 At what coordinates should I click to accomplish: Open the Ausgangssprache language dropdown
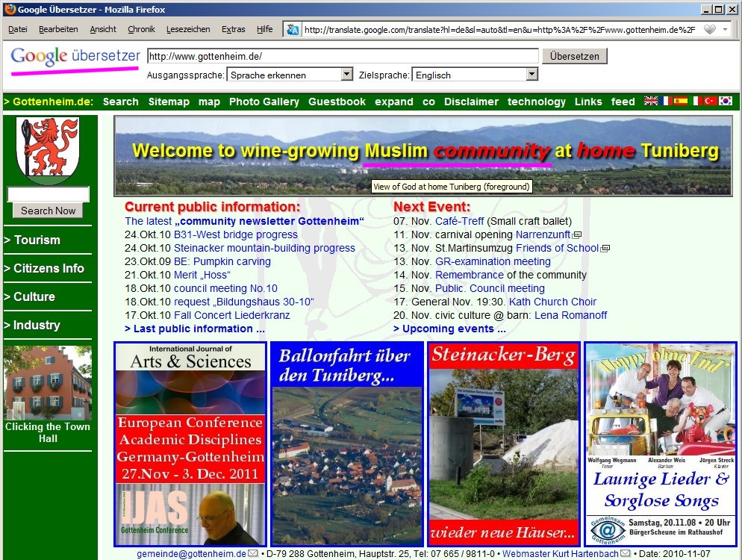tap(290, 75)
